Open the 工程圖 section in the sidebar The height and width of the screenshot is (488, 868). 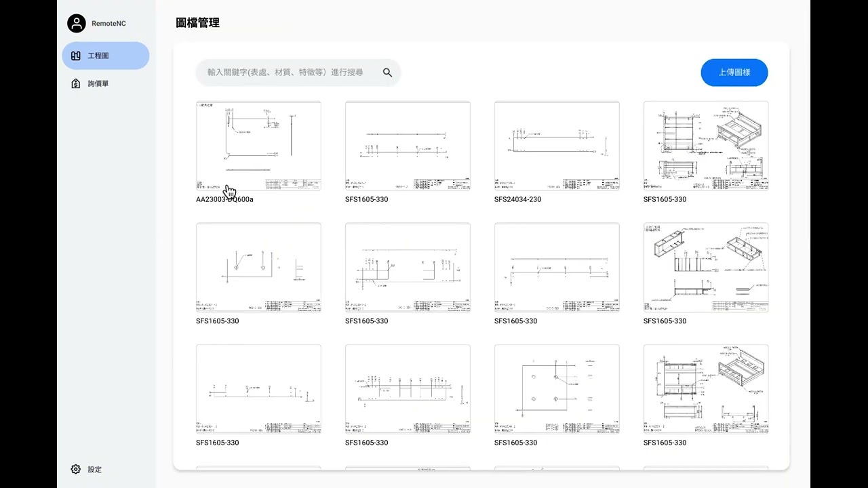[x=106, y=56]
